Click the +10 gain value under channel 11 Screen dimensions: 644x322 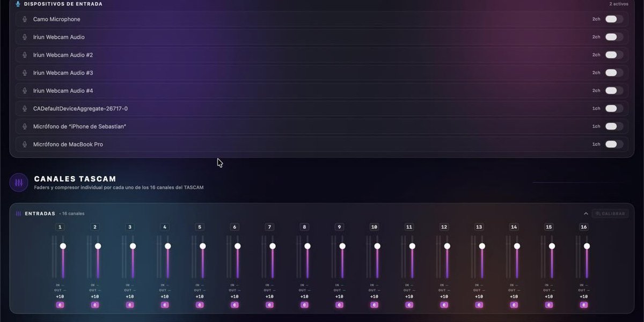tap(409, 296)
